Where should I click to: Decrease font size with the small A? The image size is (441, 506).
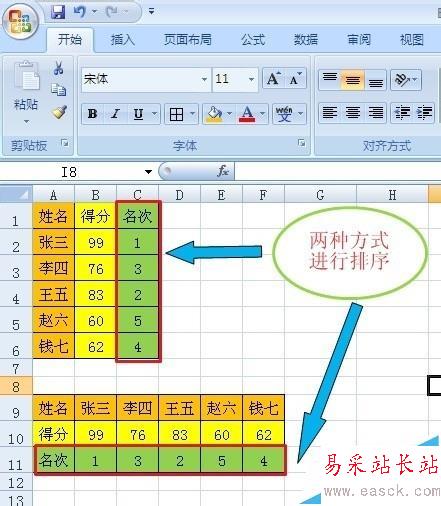(x=295, y=79)
